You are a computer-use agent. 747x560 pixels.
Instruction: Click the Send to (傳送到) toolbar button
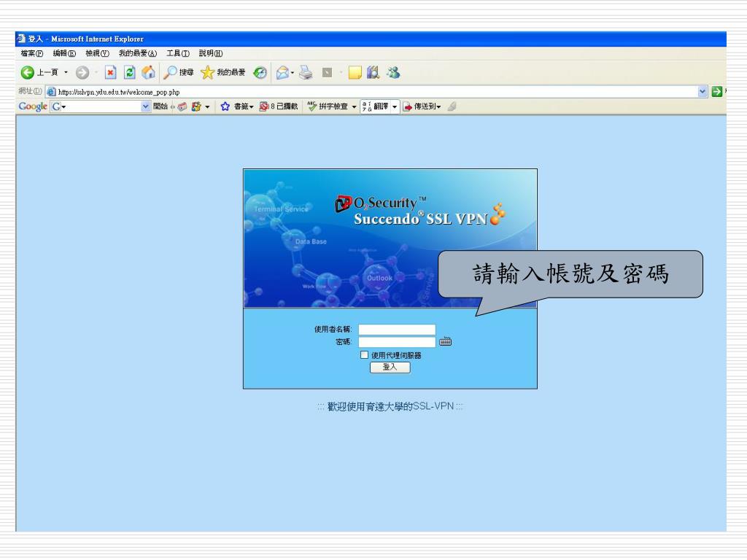click(x=422, y=106)
